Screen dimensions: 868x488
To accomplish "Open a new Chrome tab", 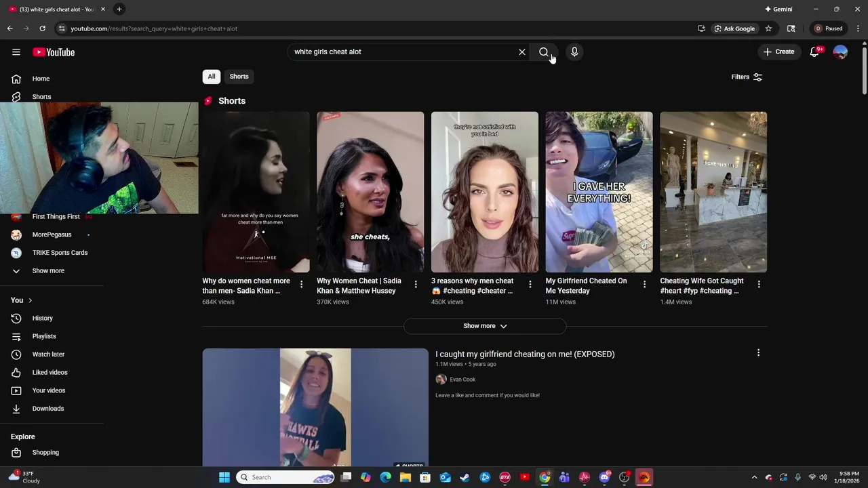I will pyautogui.click(x=119, y=9).
